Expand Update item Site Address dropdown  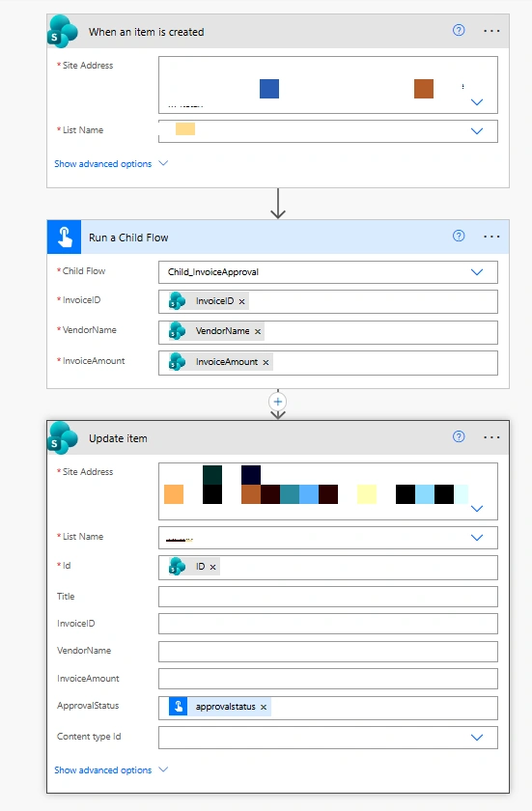(477, 509)
